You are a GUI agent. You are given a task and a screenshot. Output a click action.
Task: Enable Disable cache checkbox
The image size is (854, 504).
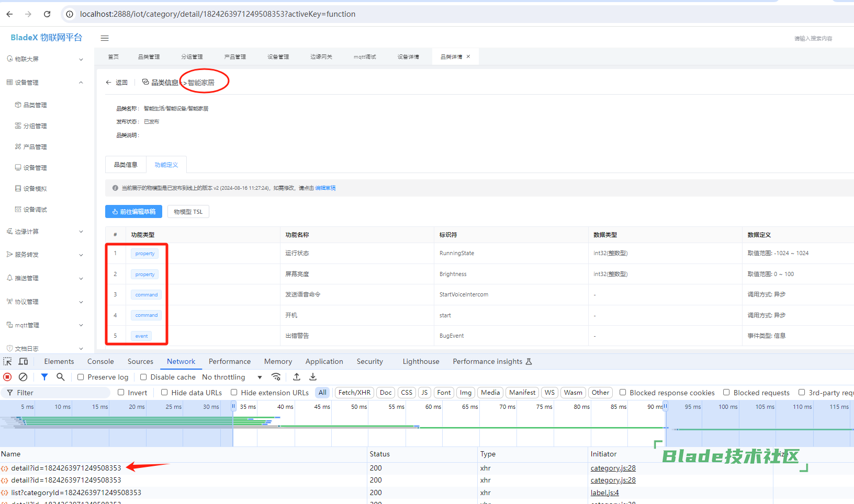tap(143, 377)
